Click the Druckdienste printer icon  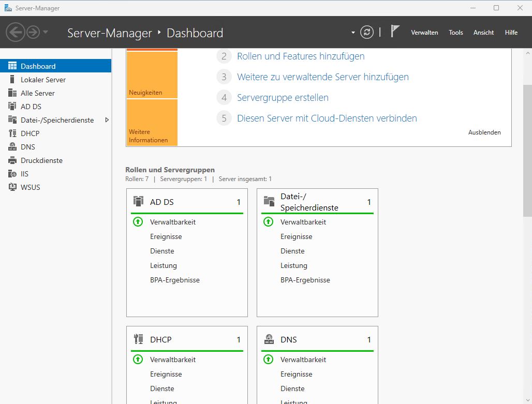pos(12,160)
